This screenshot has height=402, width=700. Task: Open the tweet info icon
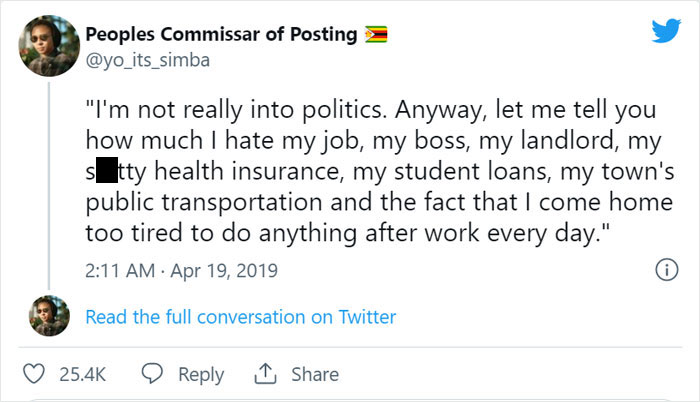tap(661, 270)
